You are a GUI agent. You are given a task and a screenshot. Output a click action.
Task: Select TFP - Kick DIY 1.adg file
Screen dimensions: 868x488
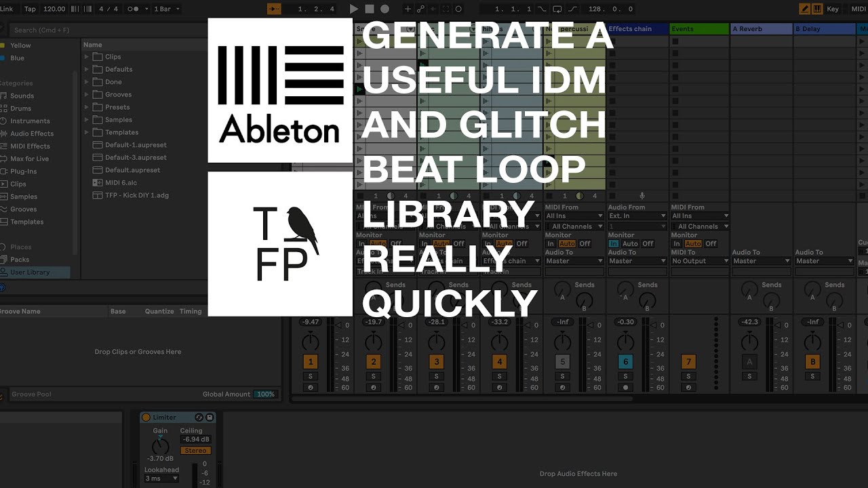pos(136,195)
